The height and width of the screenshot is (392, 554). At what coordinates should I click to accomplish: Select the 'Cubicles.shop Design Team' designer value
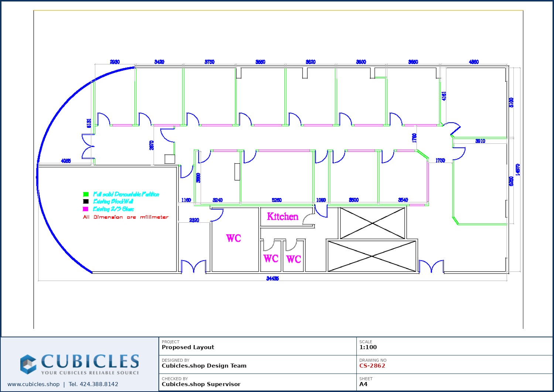click(x=204, y=366)
